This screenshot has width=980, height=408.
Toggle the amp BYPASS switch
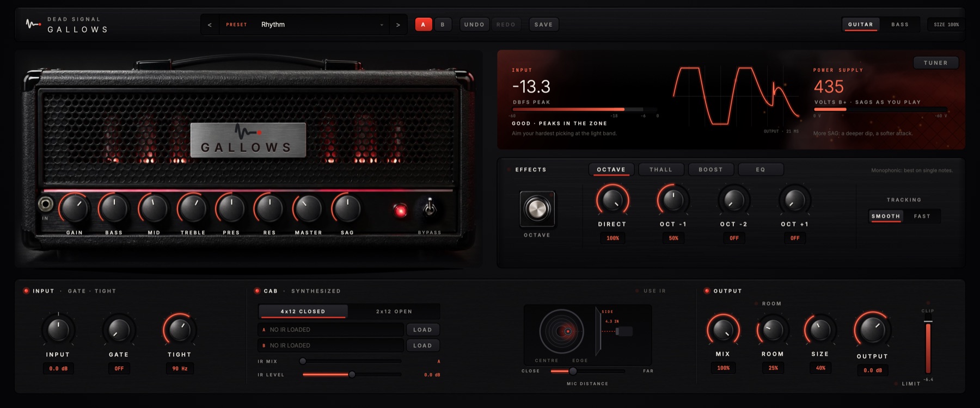[430, 207]
